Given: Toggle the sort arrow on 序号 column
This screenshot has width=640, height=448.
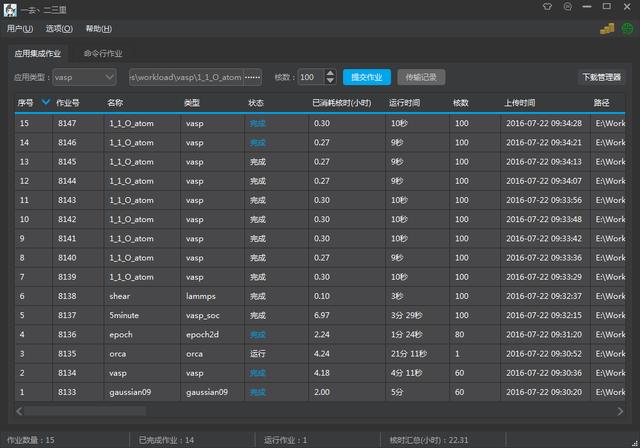Looking at the screenshot, I should [x=45, y=101].
